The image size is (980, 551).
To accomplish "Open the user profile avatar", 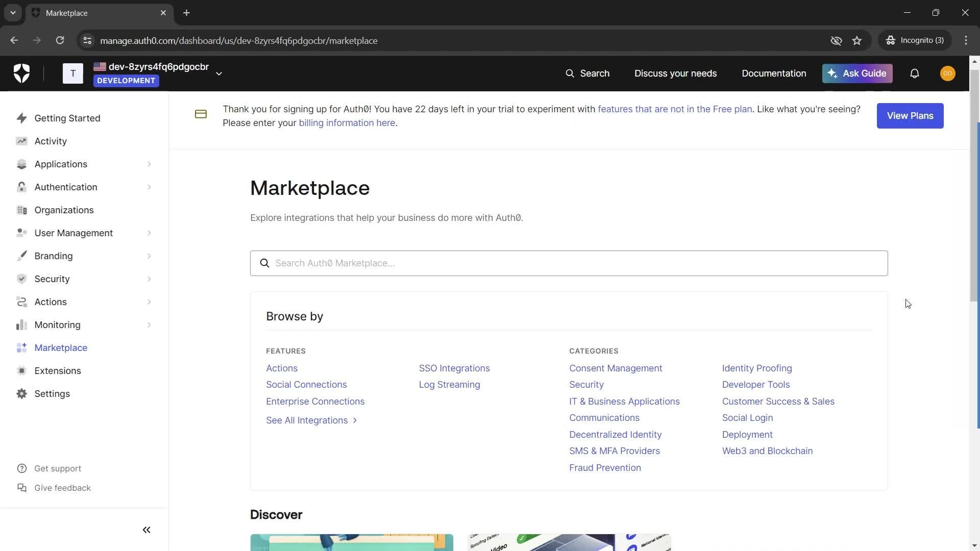I will pos(947,73).
